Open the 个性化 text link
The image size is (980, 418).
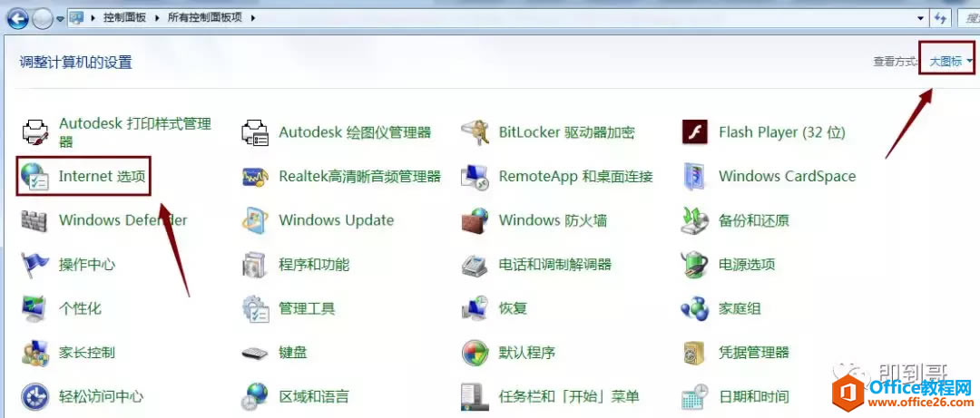pyautogui.click(x=80, y=308)
